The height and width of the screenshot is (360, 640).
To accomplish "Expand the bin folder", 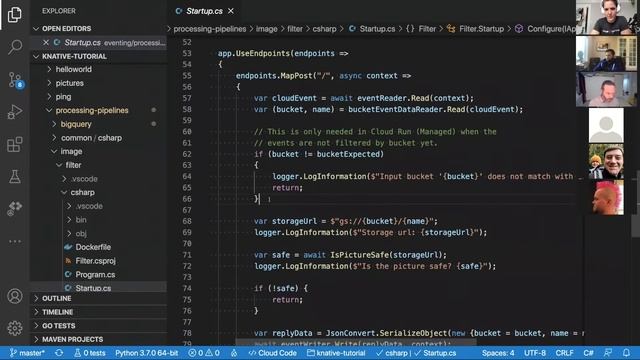I will pyautogui.click(x=99, y=220).
